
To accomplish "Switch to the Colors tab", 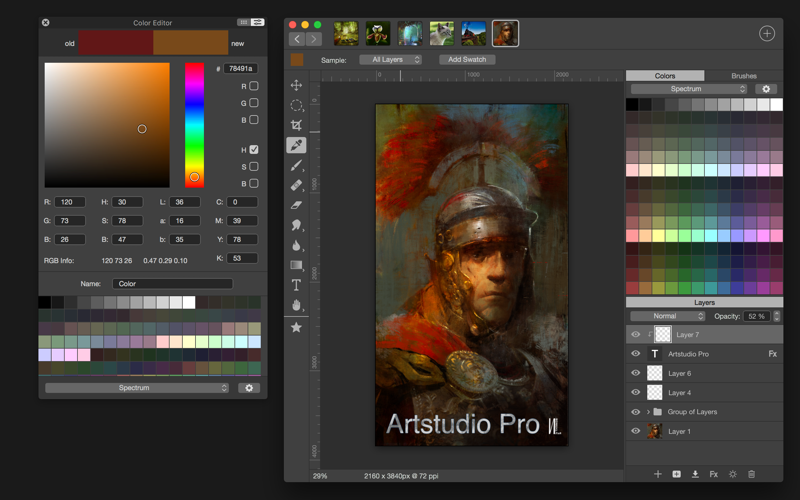I will point(665,76).
